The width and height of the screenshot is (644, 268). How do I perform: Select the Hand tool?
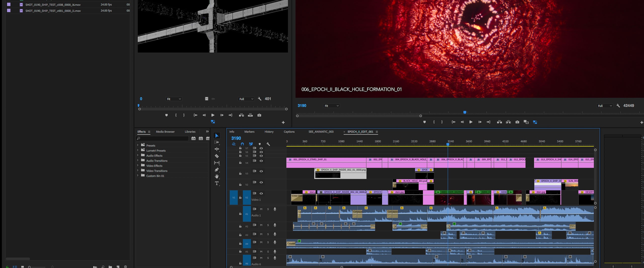[217, 177]
